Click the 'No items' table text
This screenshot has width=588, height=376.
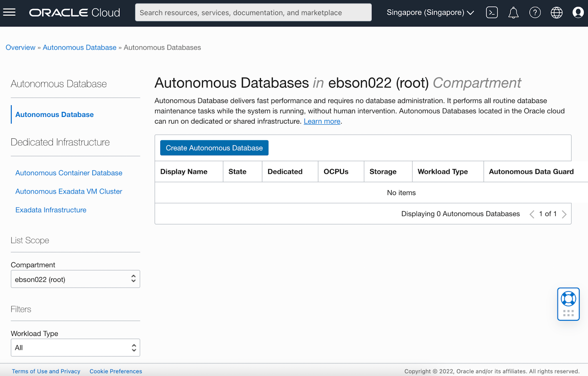[401, 193]
